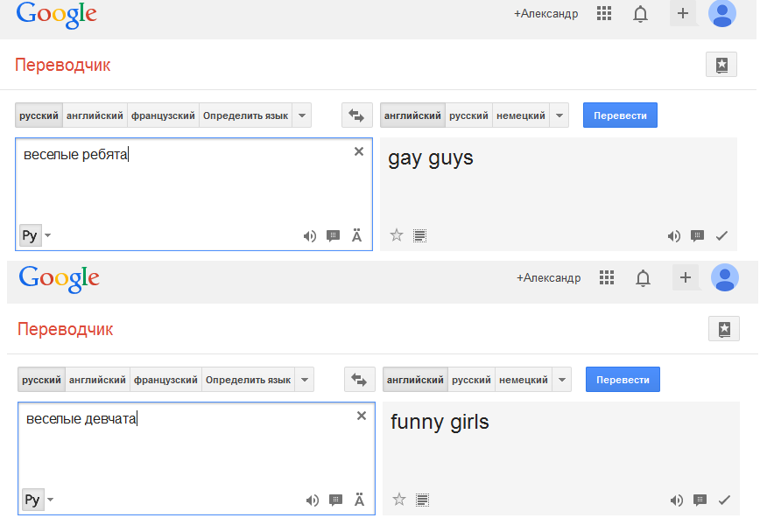
Task: Select 'Определить язык' above 'веселые девчата'
Action: (x=248, y=380)
